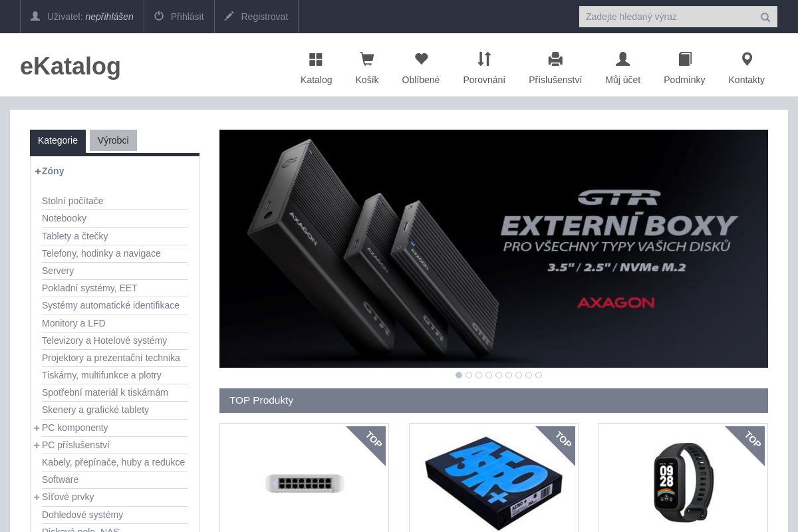Select the first carousel slide dot
798x532 pixels.
click(x=459, y=375)
